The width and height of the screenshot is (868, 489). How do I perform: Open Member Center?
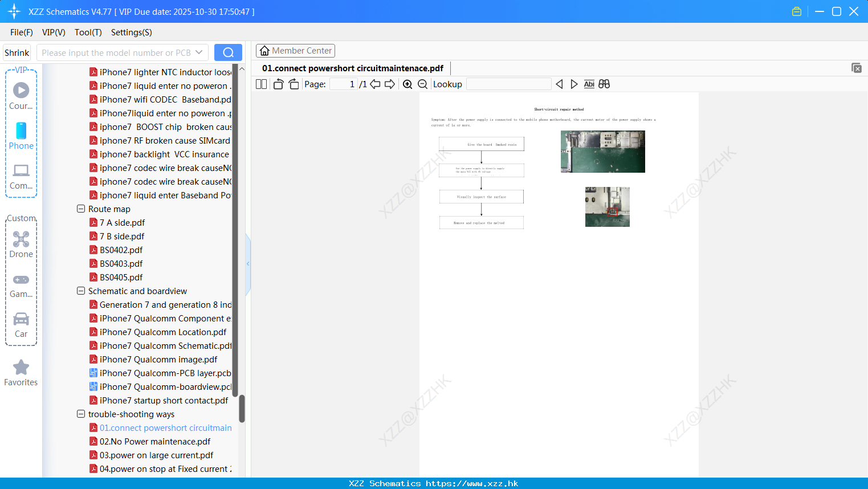tap(295, 51)
